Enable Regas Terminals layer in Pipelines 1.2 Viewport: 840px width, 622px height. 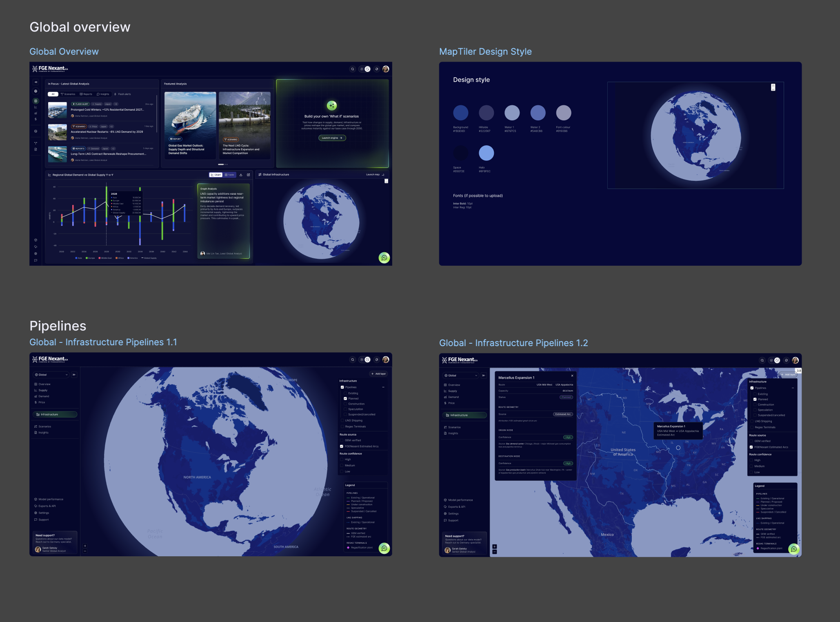[752, 427]
